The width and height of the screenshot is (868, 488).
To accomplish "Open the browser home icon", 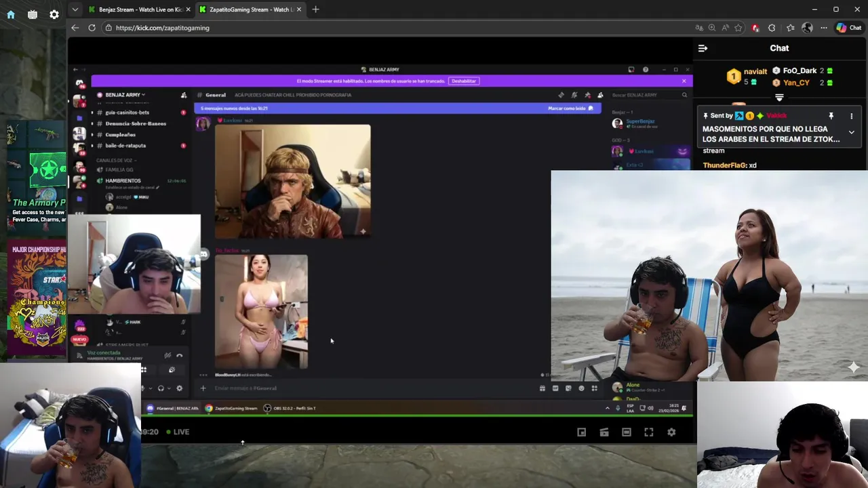I will pyautogui.click(x=11, y=14).
